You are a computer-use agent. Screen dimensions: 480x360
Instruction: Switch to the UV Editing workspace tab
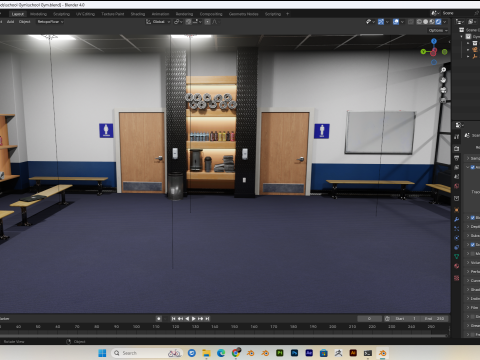click(85, 14)
